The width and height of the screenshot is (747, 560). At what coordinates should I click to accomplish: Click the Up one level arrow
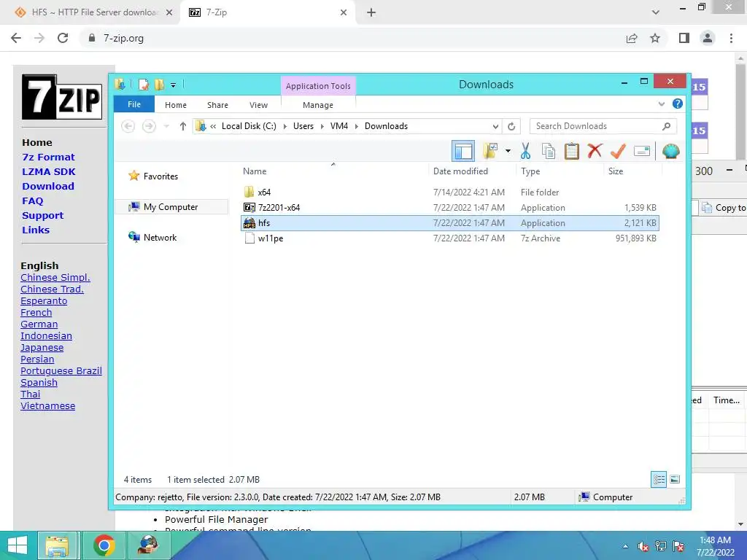click(183, 126)
